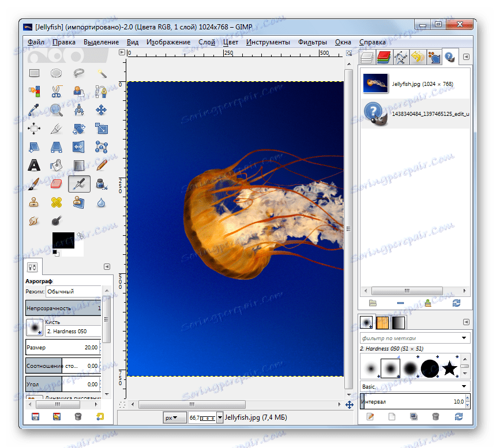
Task: Switch to the Gradients tab
Action: [x=399, y=323]
